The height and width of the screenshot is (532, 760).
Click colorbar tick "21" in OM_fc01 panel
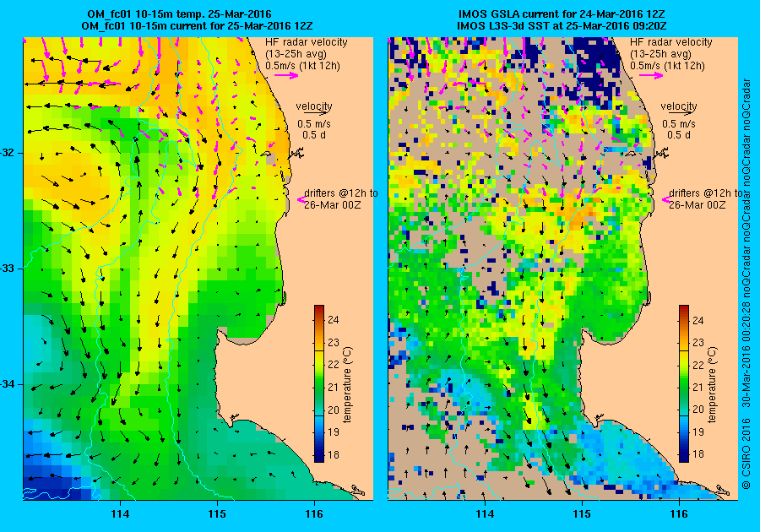(334, 387)
